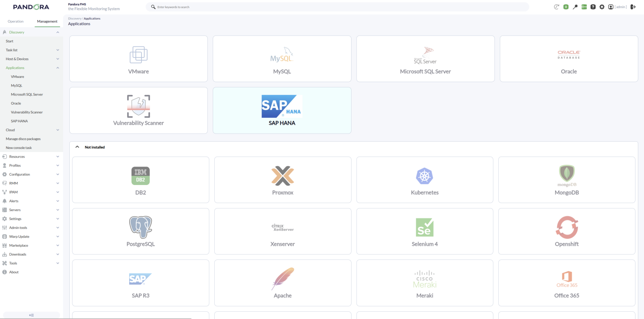Viewport: 644px width, 319px height.
Task: Click the Profiles person icon in sidebar
Action: click(x=5, y=165)
